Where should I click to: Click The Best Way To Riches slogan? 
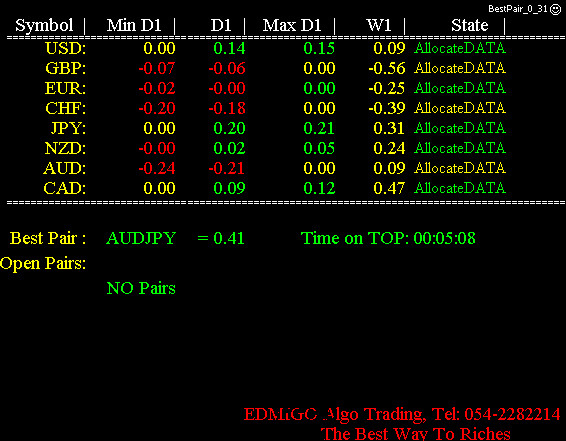coord(415,433)
